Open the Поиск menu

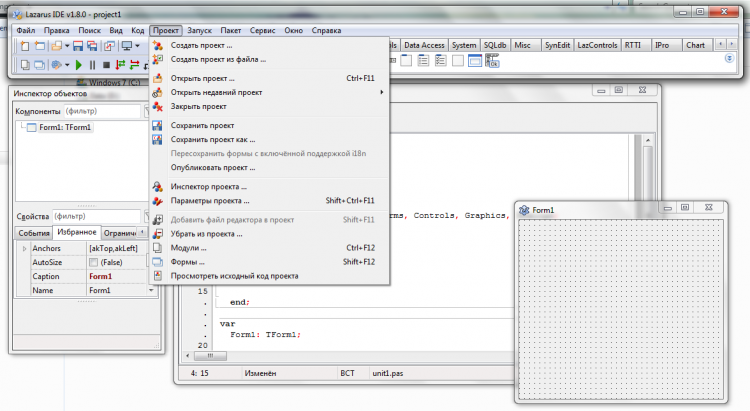click(x=89, y=30)
